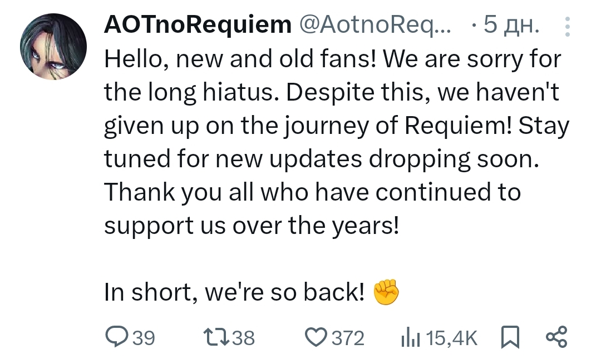Click the "support us over the years!" line
Viewport: 601px width, 364px height.
click(x=252, y=226)
